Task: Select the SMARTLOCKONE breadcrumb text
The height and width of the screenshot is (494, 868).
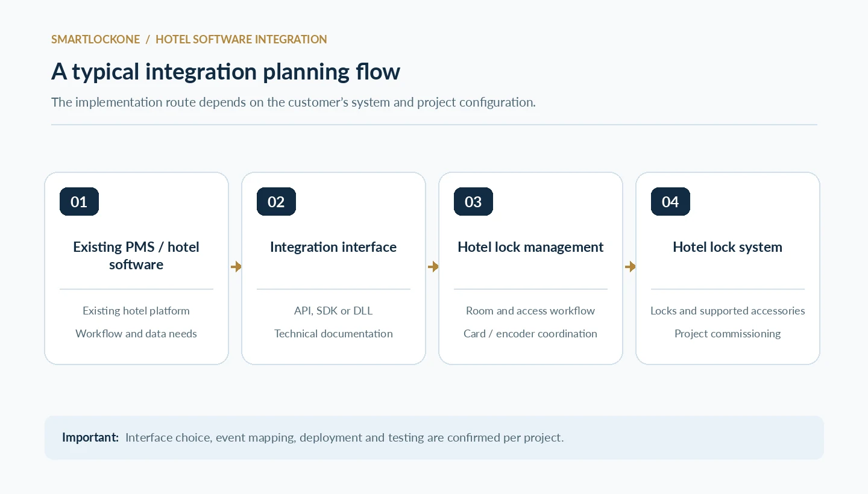Action: 95,40
